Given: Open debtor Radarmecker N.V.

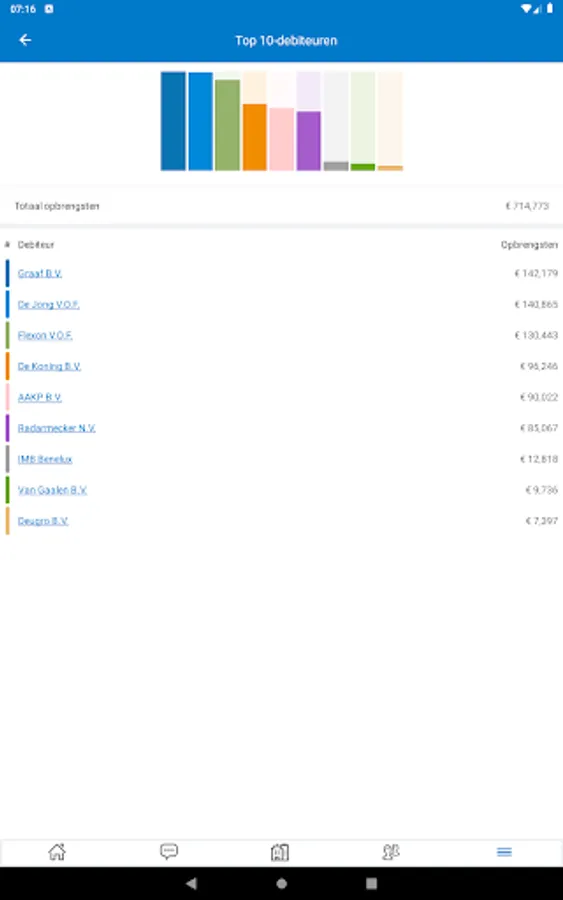Looking at the screenshot, I should tap(56, 428).
